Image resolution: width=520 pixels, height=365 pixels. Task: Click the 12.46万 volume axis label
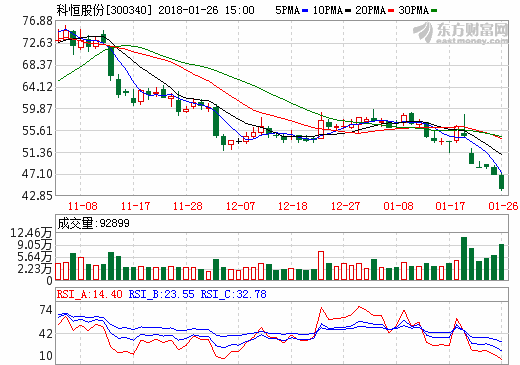tap(31, 233)
